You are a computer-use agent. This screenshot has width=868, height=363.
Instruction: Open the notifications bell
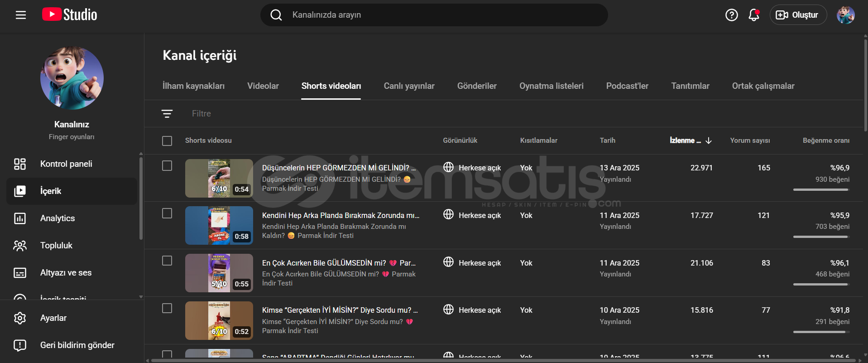click(x=753, y=15)
